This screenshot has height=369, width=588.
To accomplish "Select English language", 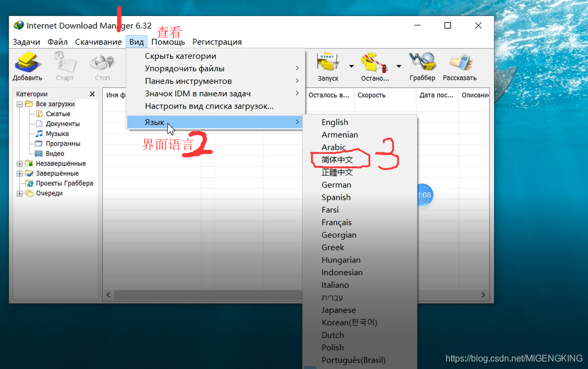I will pos(335,123).
